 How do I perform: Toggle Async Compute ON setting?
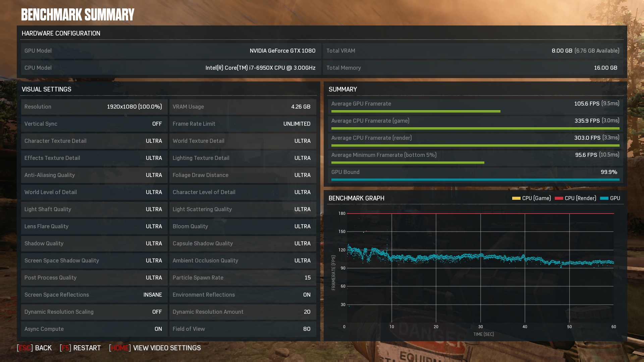pyautogui.click(x=158, y=329)
